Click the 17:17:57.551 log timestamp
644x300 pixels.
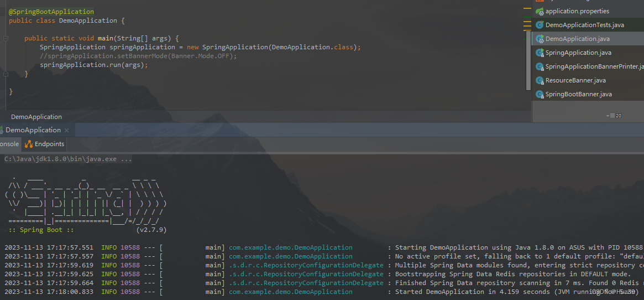pos(49,248)
